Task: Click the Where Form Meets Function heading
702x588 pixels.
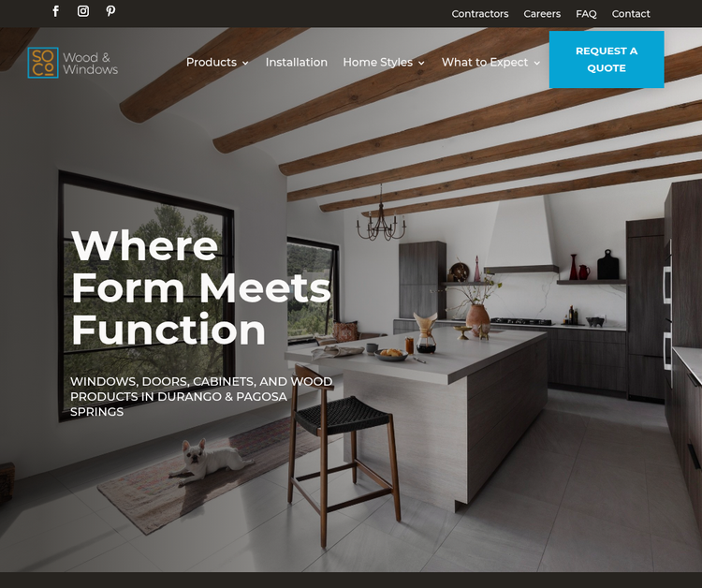Action: 200,287
